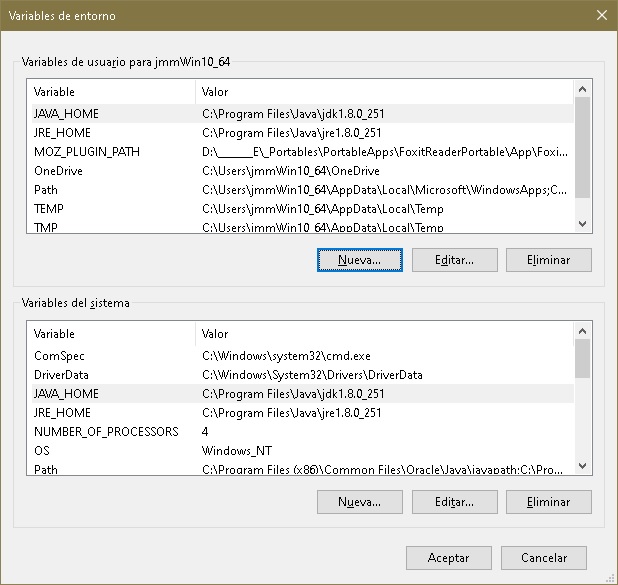The image size is (618, 585).
Task: Close the Variables de entorno dialog
Action: coord(601,15)
